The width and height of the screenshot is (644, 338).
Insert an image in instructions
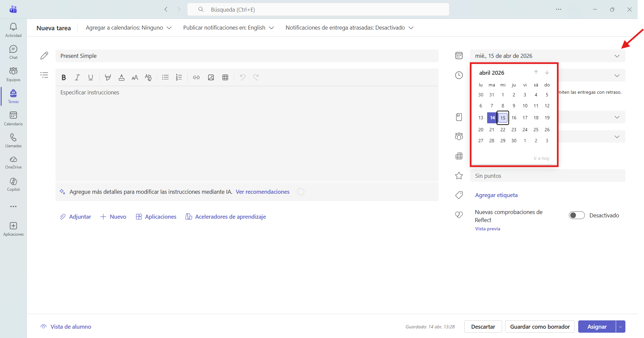click(211, 77)
